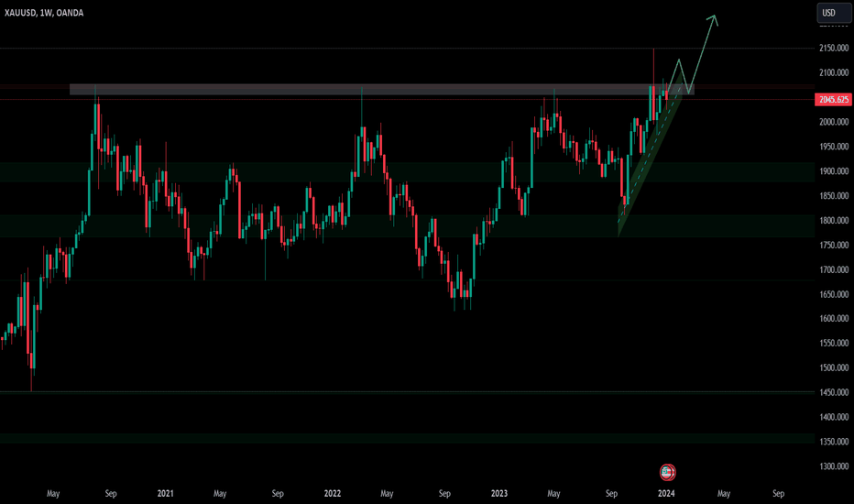Viewport: 854px width, 504px height.
Task: Click the 1400.000 price axis label
Action: click(x=834, y=417)
